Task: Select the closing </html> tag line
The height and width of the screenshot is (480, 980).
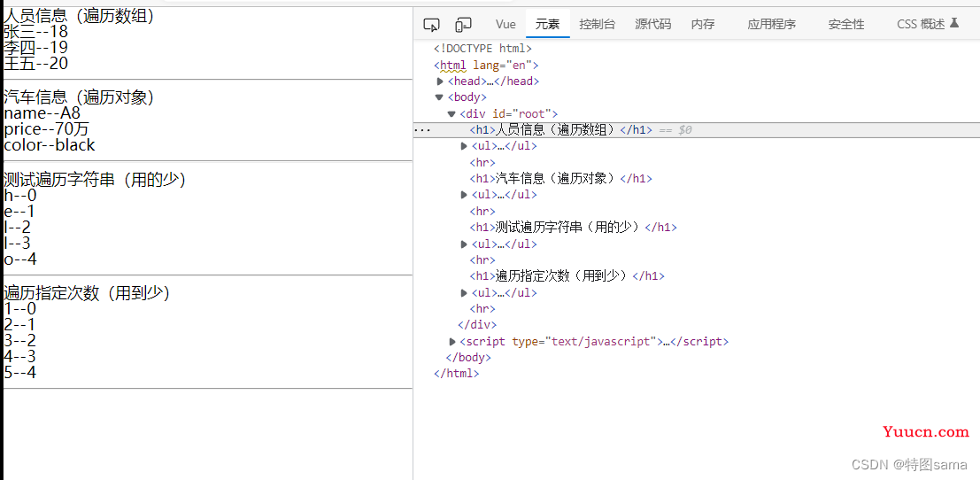Action: coord(456,374)
